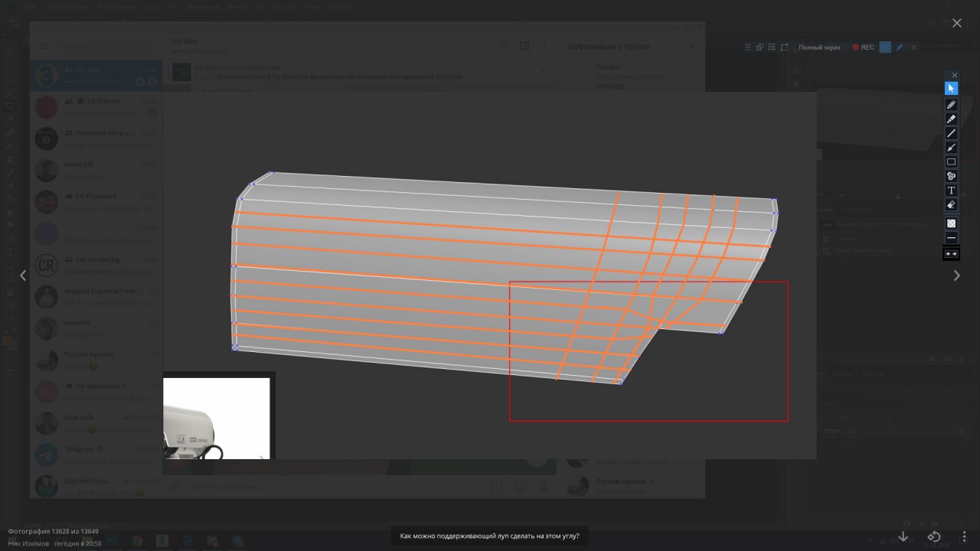Select the pencil drawing tool
980x551 pixels.
click(951, 104)
